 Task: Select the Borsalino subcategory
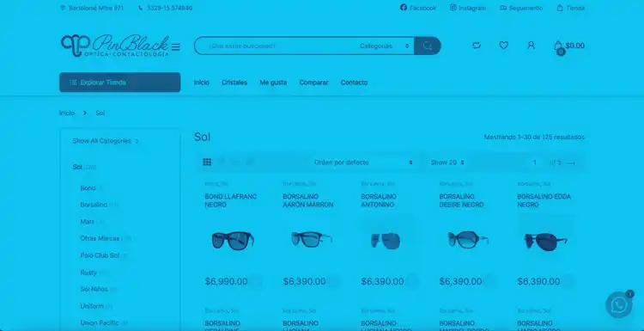click(94, 205)
